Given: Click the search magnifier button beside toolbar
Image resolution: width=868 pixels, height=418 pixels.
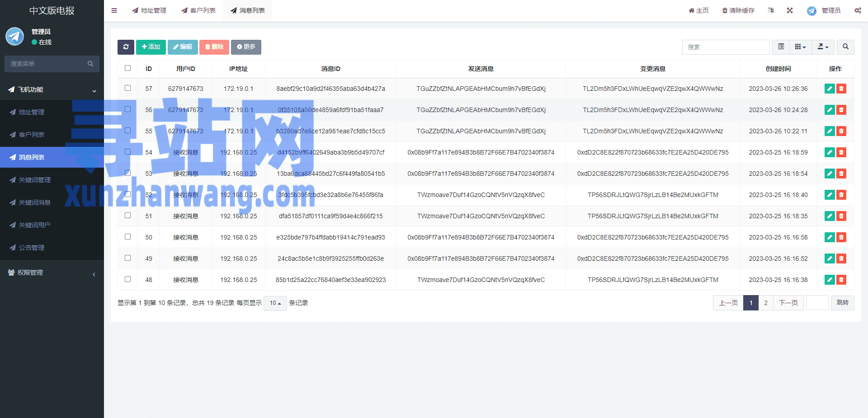Looking at the screenshot, I should coord(845,47).
